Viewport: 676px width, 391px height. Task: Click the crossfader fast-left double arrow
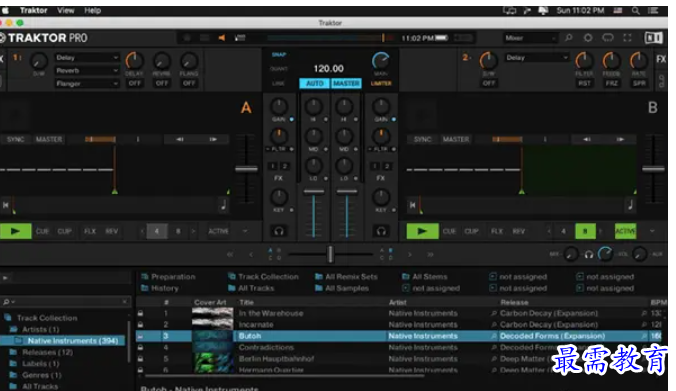(230, 254)
